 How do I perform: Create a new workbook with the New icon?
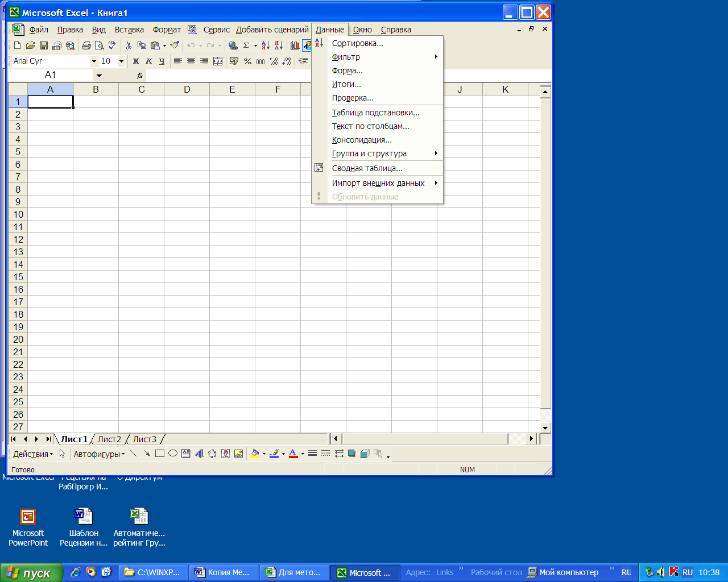[17, 45]
